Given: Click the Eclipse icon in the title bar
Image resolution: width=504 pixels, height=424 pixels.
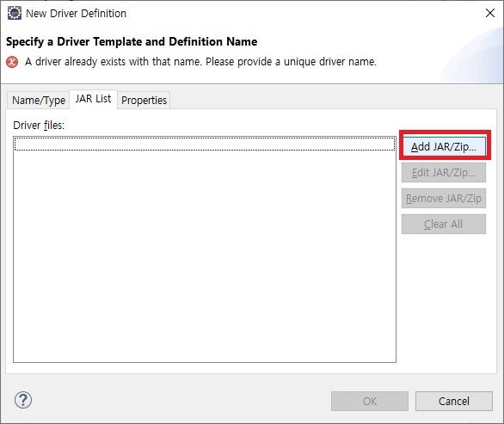Looking at the screenshot, I should pos(15,13).
